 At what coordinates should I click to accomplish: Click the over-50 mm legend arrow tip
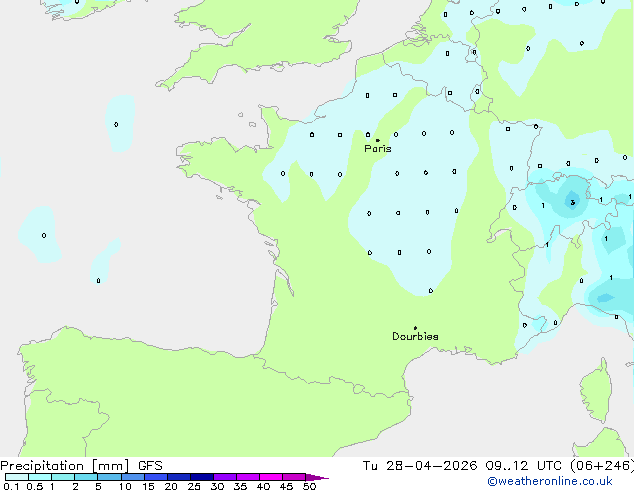tap(317, 477)
